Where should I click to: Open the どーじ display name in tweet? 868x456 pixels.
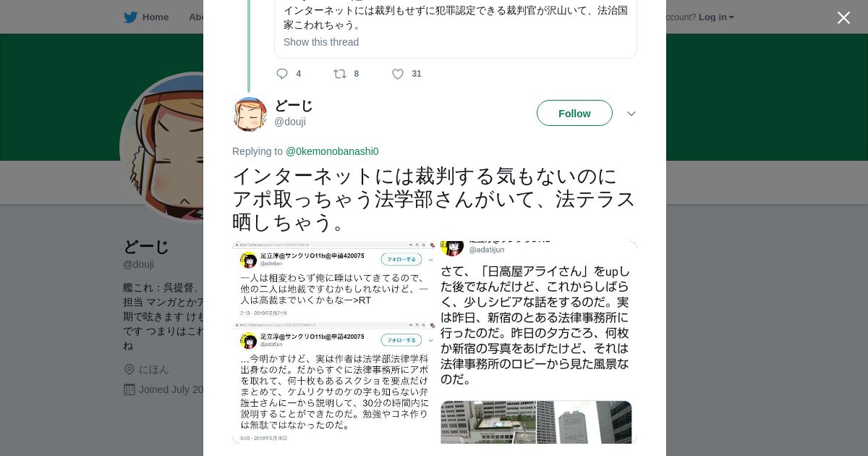293,106
